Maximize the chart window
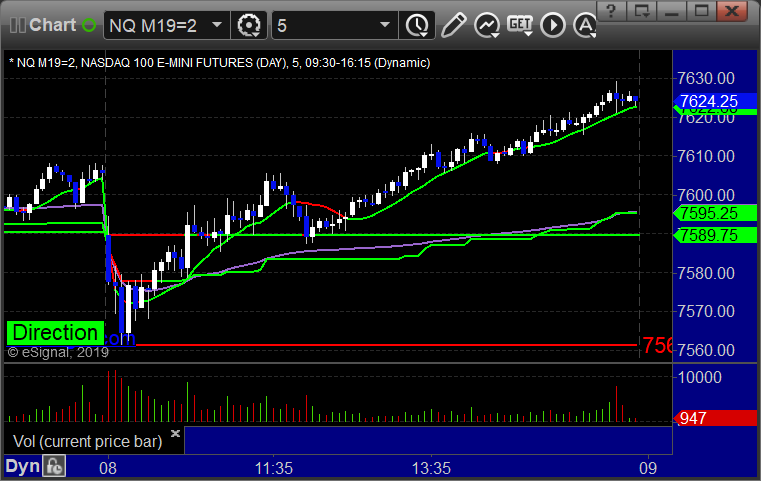 (x=701, y=11)
